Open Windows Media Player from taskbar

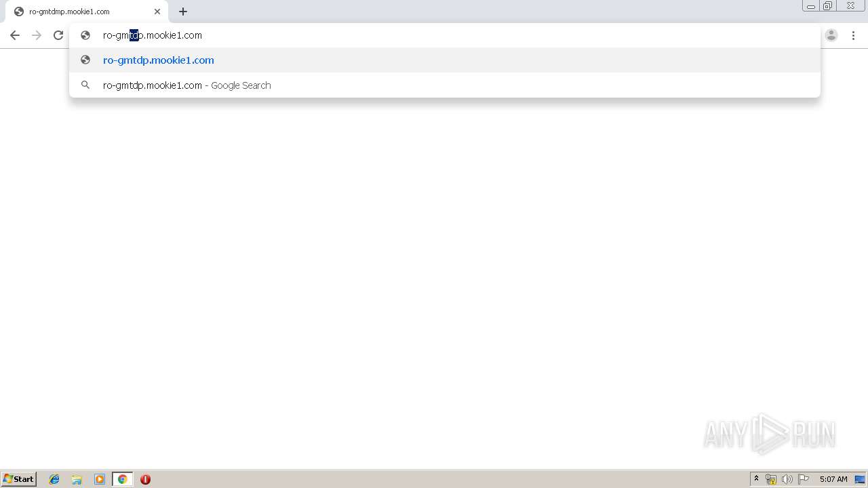[100, 479]
